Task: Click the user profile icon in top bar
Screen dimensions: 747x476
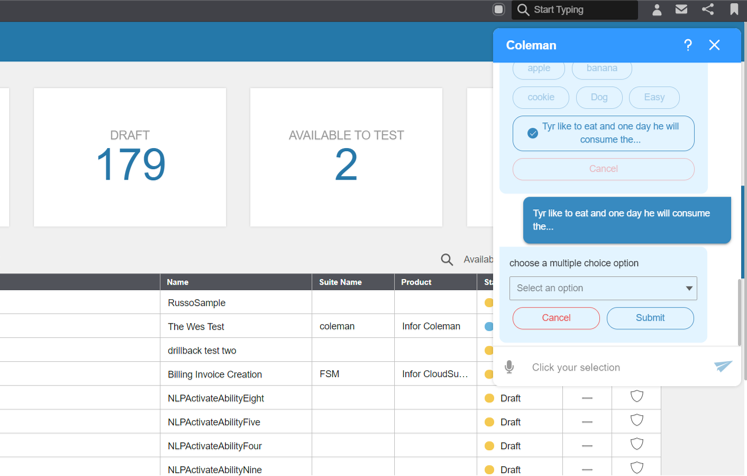Action: coord(656,10)
